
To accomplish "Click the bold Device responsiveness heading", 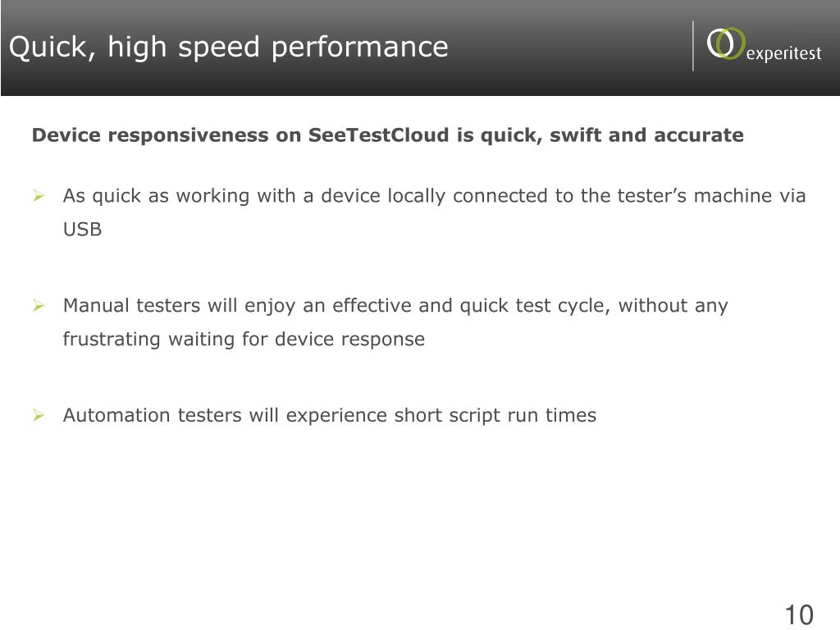I will 388,135.
